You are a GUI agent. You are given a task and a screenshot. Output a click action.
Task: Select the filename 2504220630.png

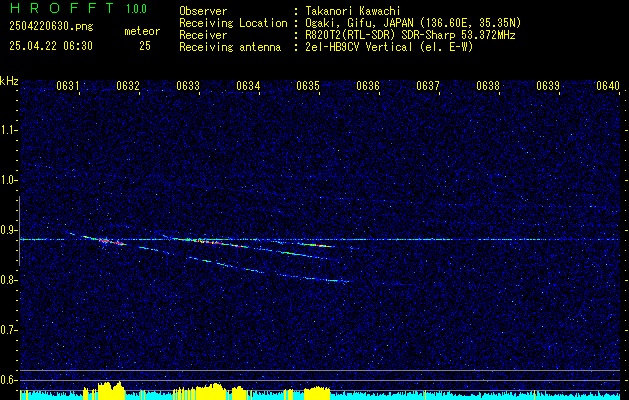click(51, 27)
